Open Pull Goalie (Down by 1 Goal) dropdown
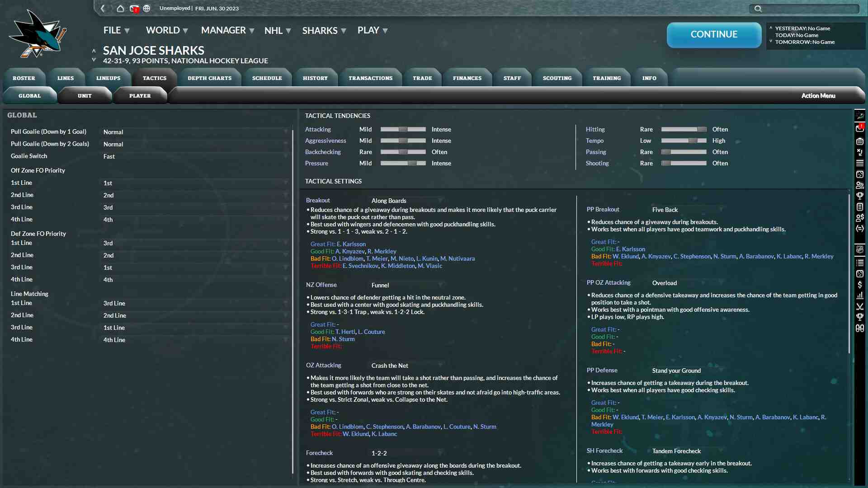This screenshot has height=488, width=868. point(194,132)
